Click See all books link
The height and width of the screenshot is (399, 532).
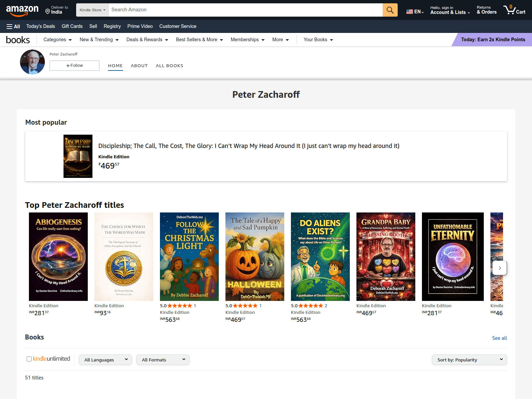click(x=499, y=338)
